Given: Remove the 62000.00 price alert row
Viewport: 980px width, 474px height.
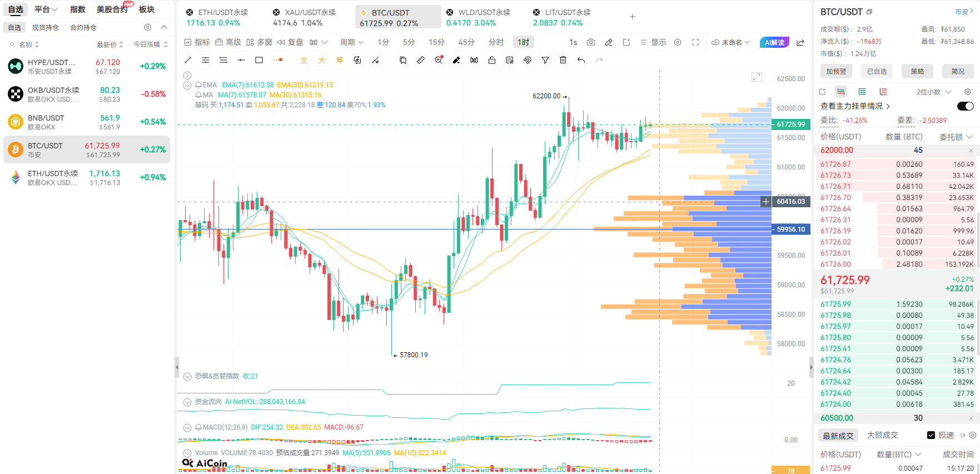Looking at the screenshot, I should (x=971, y=151).
